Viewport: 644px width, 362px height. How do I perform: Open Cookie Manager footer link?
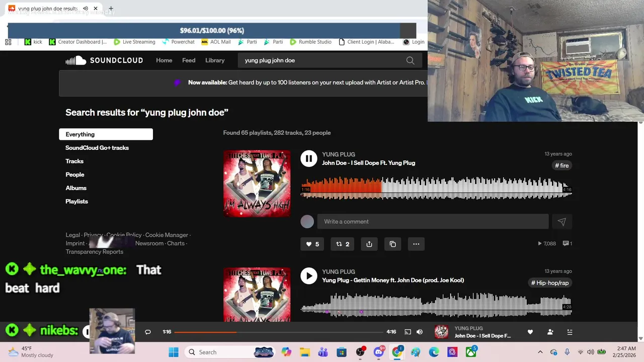(x=167, y=235)
